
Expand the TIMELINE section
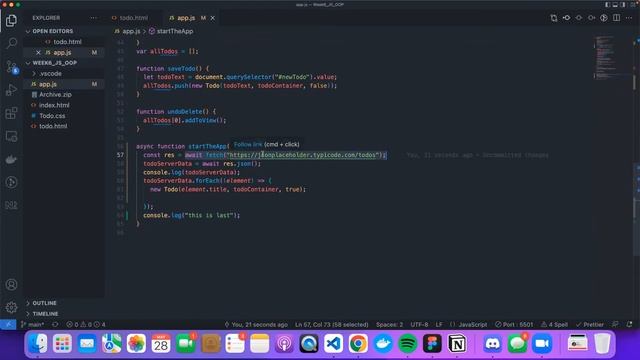click(x=45, y=314)
